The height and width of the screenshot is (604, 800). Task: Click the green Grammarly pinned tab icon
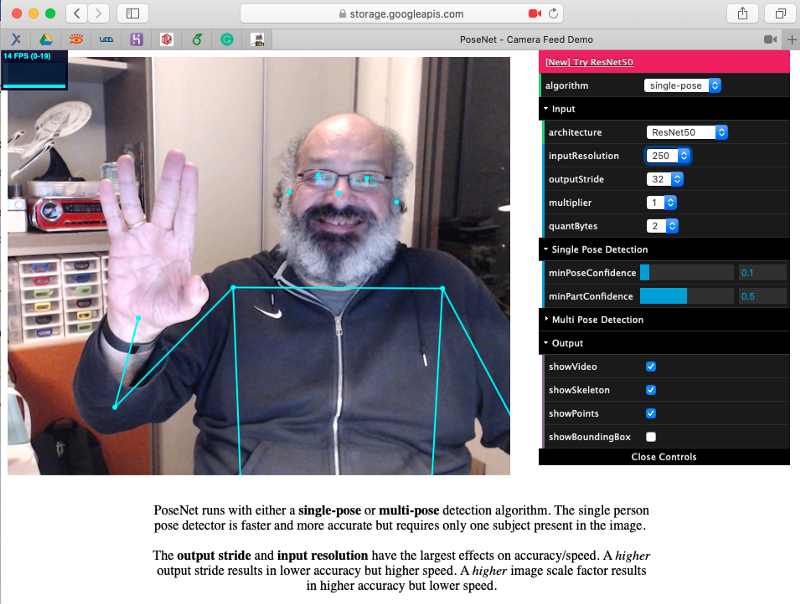click(227, 39)
